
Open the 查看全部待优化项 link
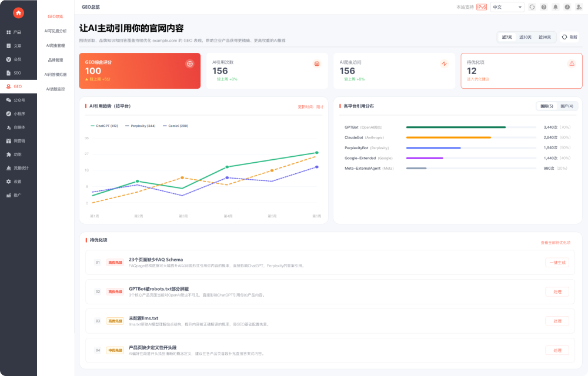(556, 243)
